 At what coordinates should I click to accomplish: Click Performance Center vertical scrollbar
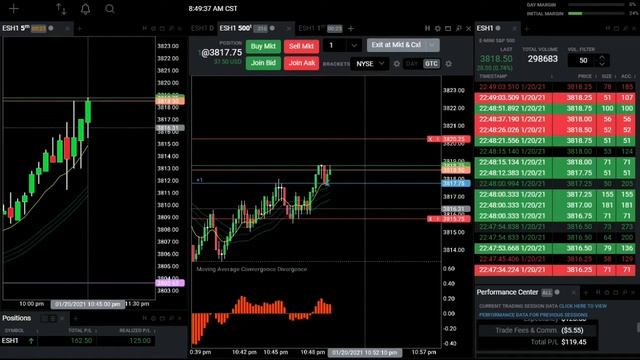[x=638, y=328]
